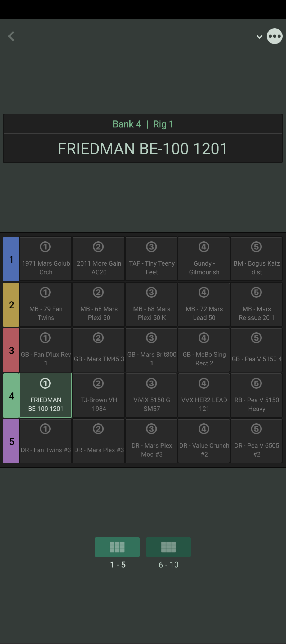Load rig GB - Pea V 5150 4
The width and height of the screenshot is (286, 644).
[x=256, y=350]
